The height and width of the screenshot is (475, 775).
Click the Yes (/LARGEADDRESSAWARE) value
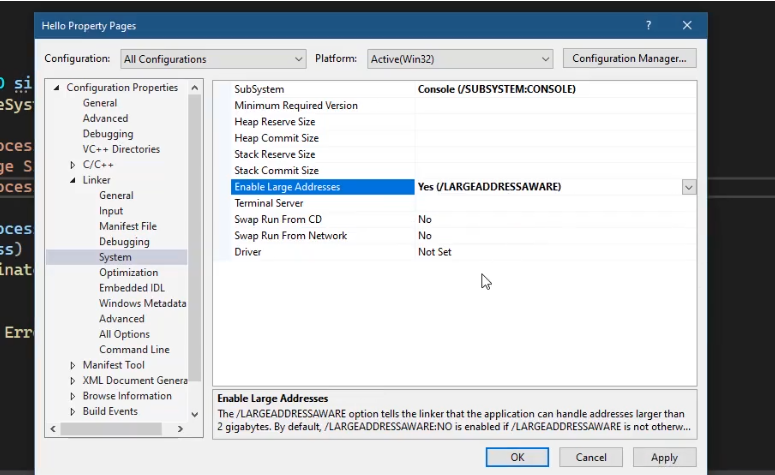489,187
